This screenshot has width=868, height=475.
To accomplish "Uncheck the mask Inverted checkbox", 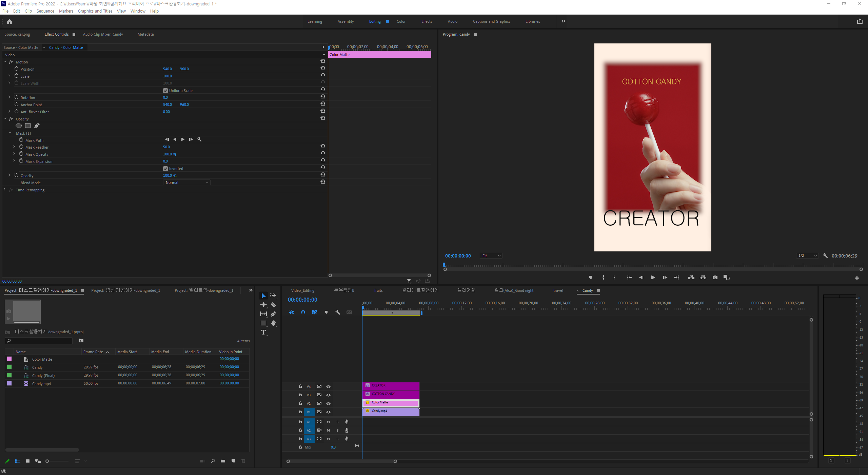I will 165,169.
